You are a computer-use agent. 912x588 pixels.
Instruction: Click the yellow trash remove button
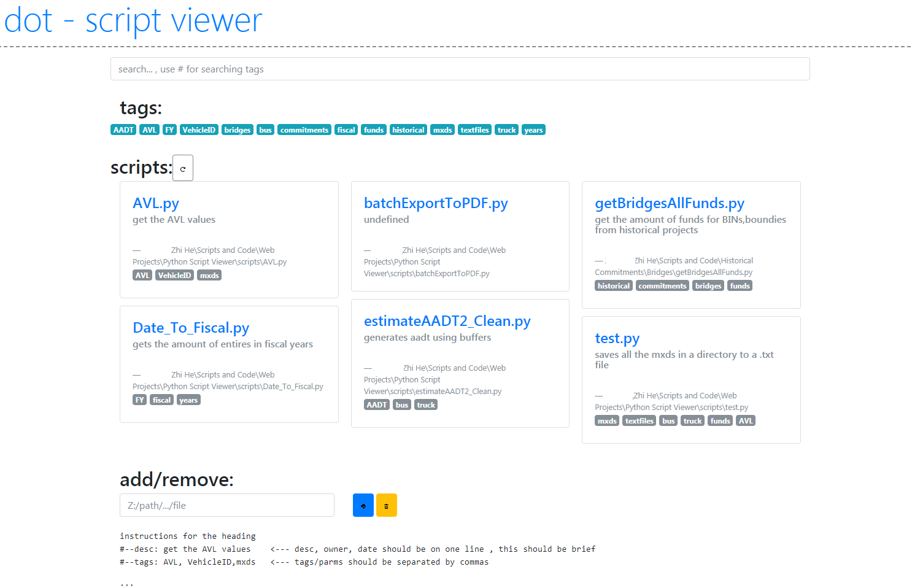pos(387,505)
